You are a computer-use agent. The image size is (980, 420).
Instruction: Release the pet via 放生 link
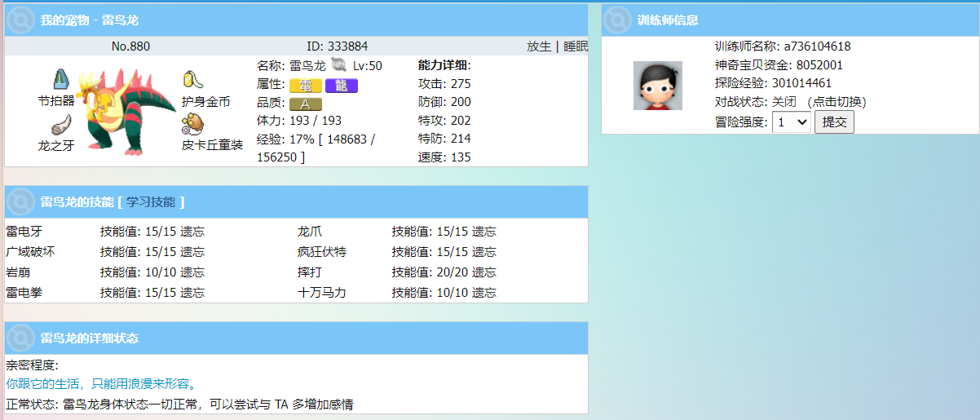tap(539, 46)
